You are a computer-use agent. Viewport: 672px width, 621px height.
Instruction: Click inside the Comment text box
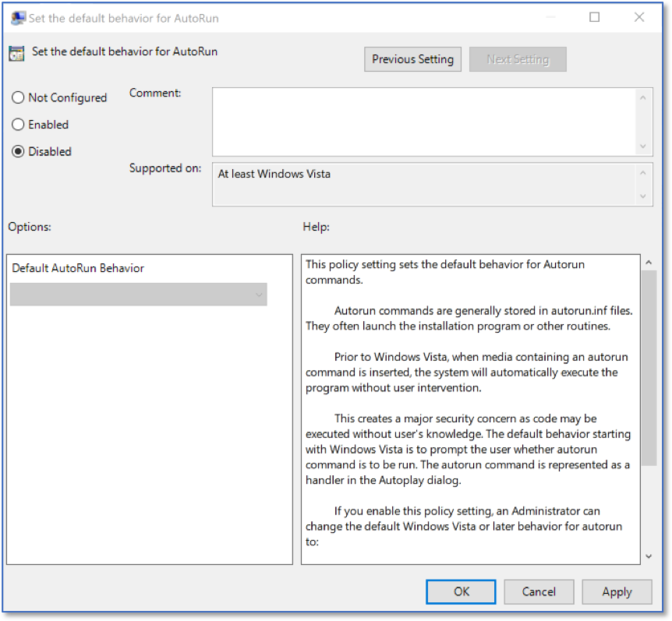tap(424, 122)
